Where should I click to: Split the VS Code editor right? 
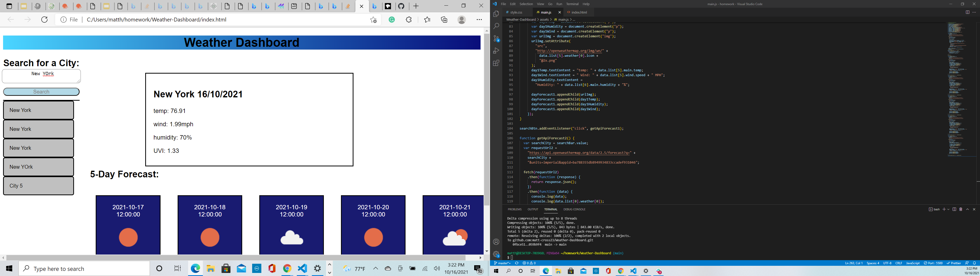pyautogui.click(x=967, y=12)
